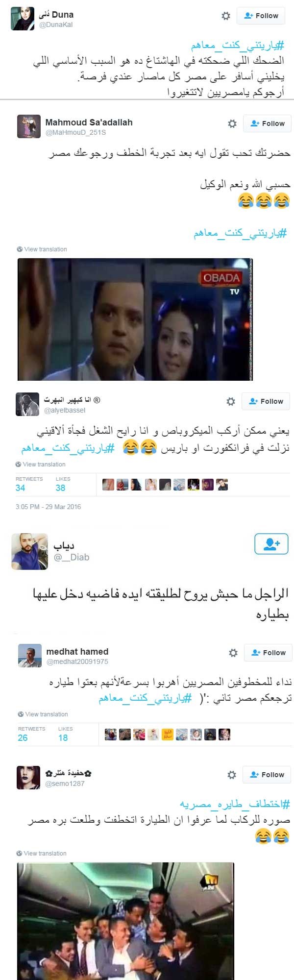Follow medhat hamed
Viewport: 294px width, 980px height.
269,653
